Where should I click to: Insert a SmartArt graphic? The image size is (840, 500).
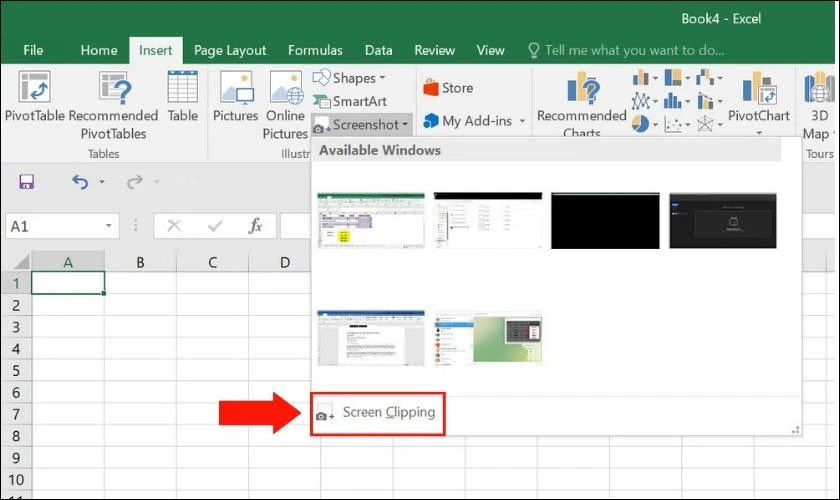point(349,101)
